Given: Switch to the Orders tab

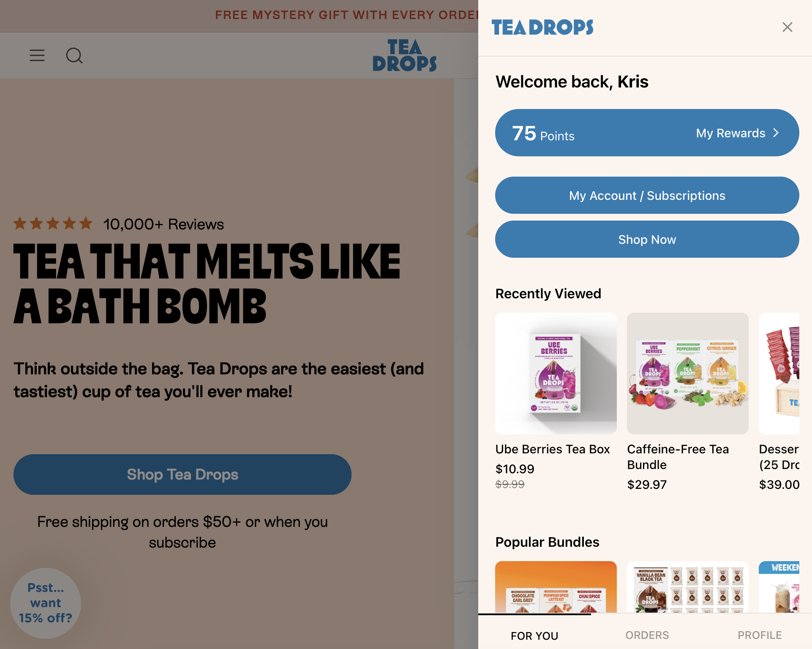Looking at the screenshot, I should [x=647, y=635].
